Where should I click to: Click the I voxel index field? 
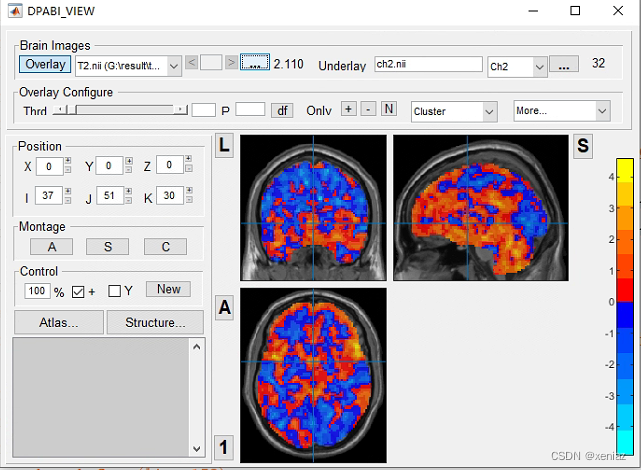coord(48,195)
